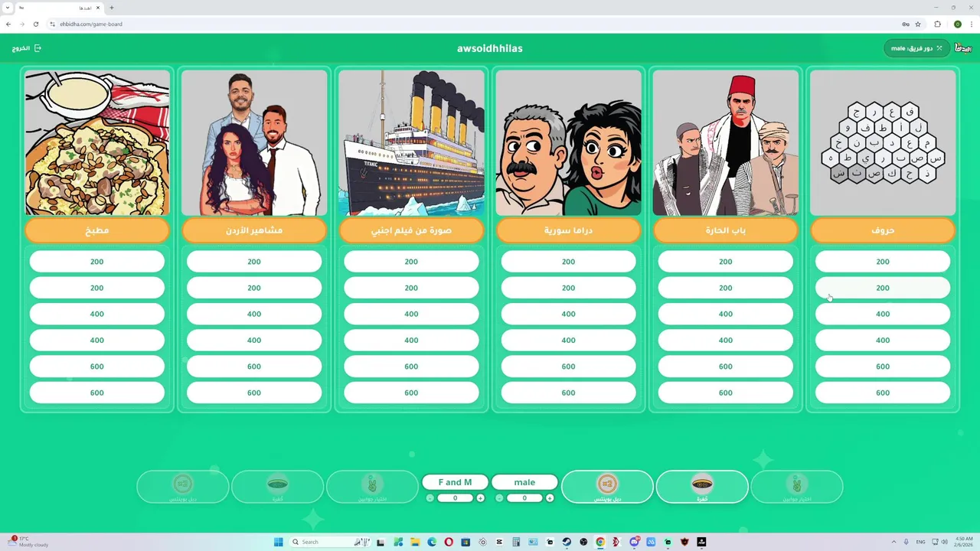The height and width of the screenshot is (551, 980).
Task: Open Discord from the taskbar
Action: coord(634,542)
